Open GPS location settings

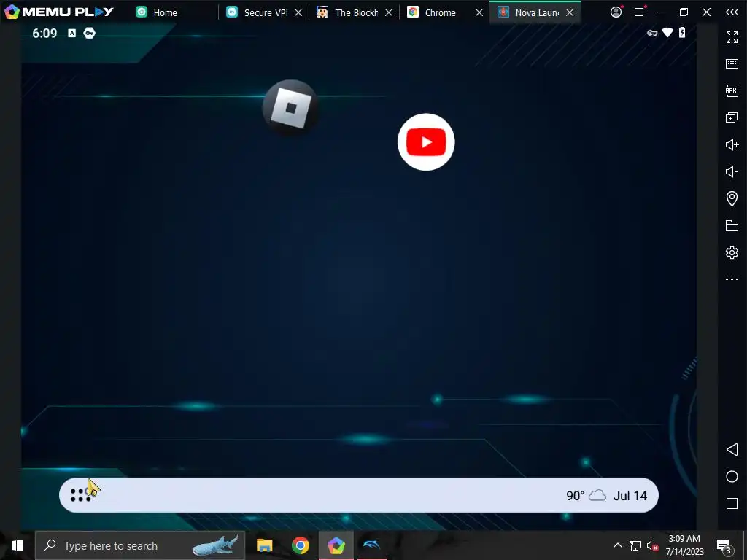click(732, 198)
